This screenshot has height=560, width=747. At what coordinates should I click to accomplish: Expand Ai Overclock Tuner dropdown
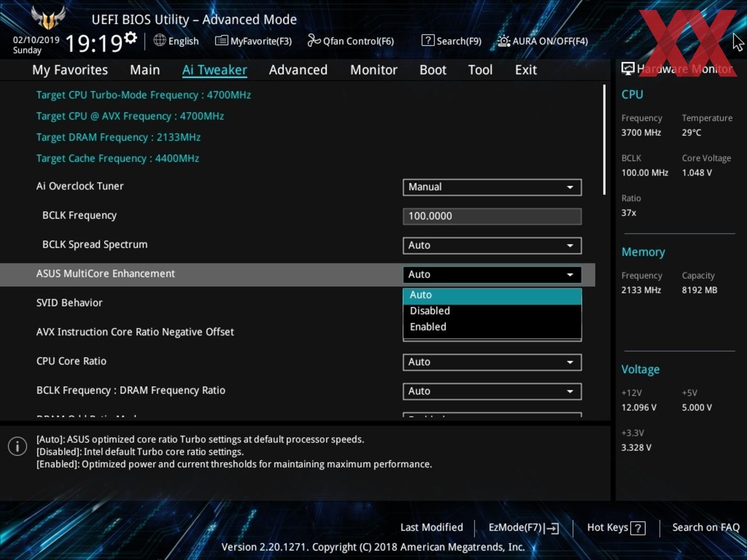(492, 187)
